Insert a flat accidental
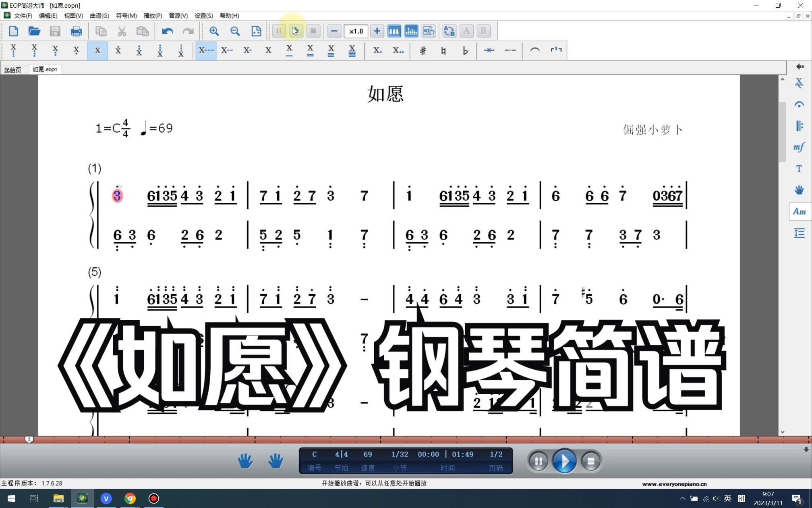Image resolution: width=812 pixels, height=508 pixels. 465,51
